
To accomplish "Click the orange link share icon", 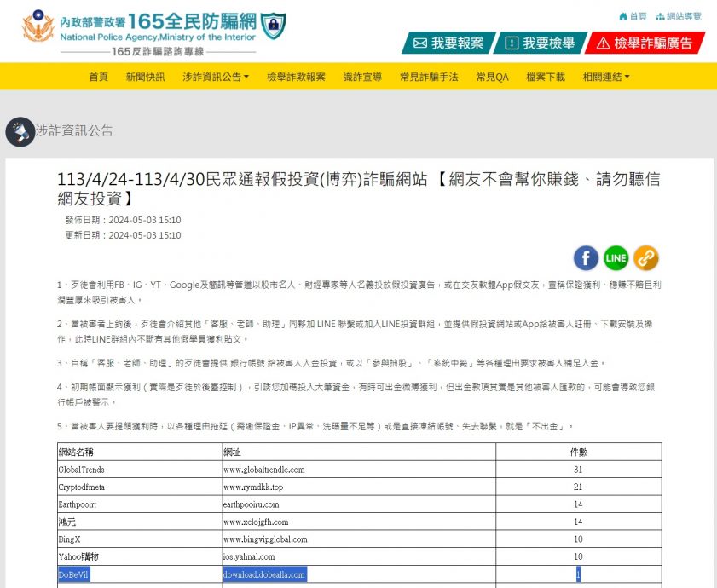I will 646,257.
